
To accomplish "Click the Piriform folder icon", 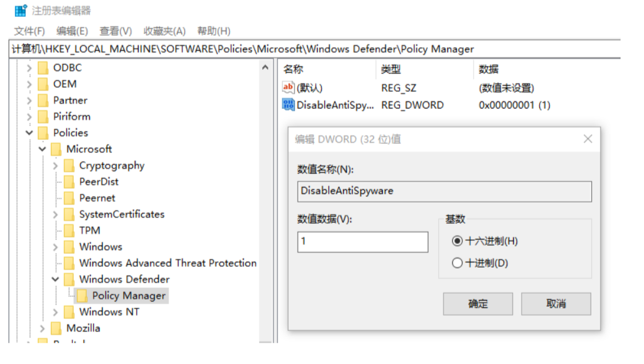I will [x=43, y=117].
